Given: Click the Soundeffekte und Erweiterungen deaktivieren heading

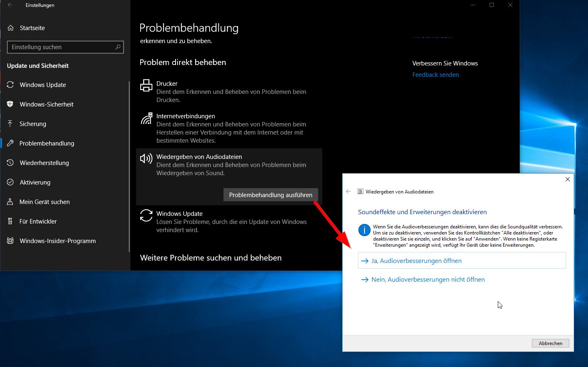Looking at the screenshot, I should tap(422, 212).
